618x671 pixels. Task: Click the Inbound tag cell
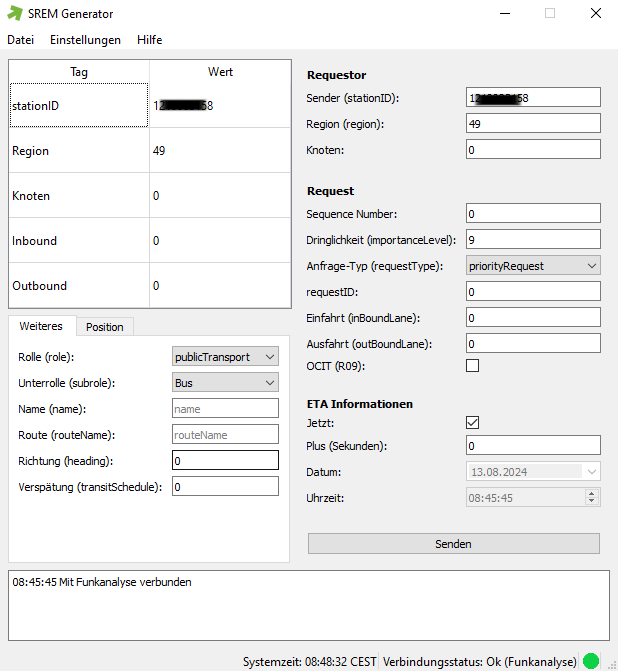(x=79, y=240)
